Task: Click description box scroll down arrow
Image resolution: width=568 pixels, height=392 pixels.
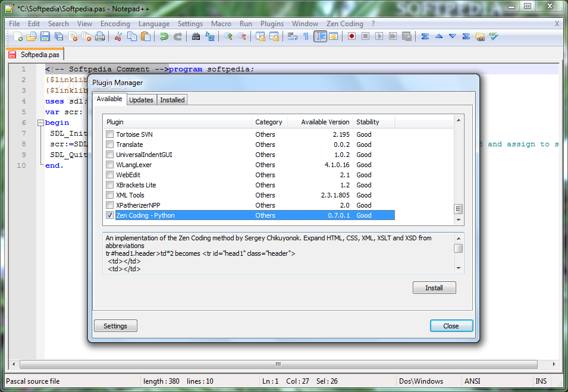Action: [458, 268]
